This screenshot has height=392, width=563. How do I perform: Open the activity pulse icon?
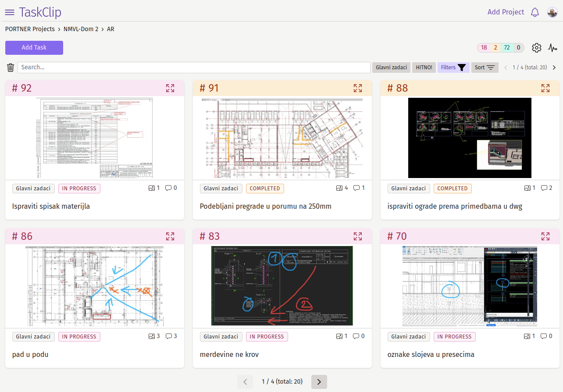click(x=552, y=48)
